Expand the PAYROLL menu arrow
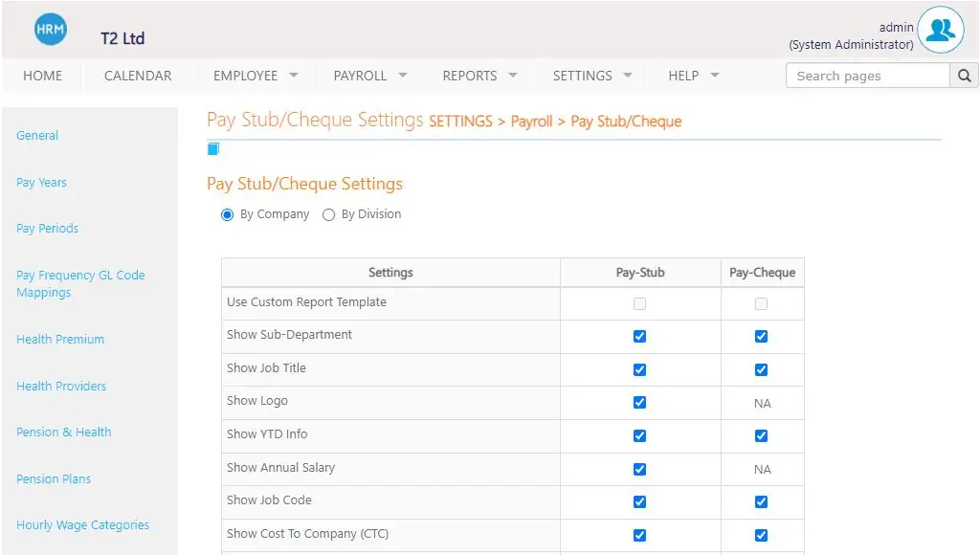The image size is (980, 555). click(x=403, y=75)
